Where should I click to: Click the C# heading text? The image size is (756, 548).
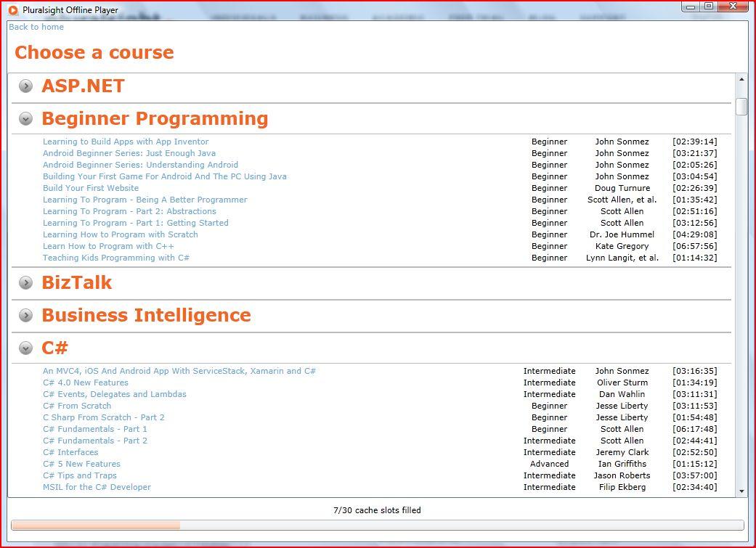point(54,348)
